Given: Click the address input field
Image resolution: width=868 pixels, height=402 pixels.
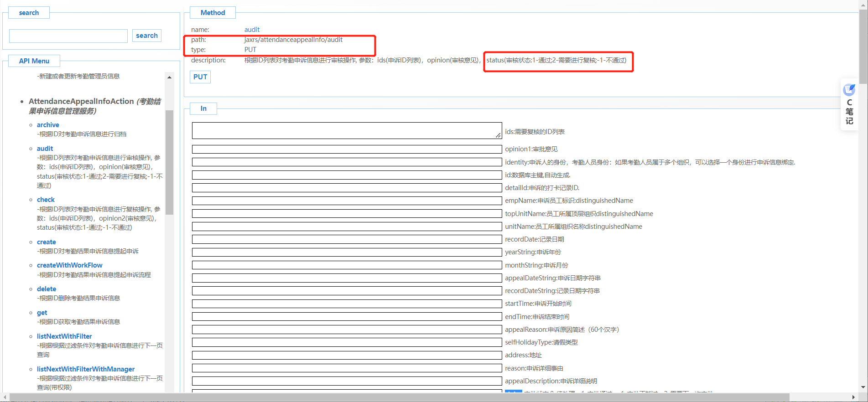Looking at the screenshot, I should click(x=347, y=355).
